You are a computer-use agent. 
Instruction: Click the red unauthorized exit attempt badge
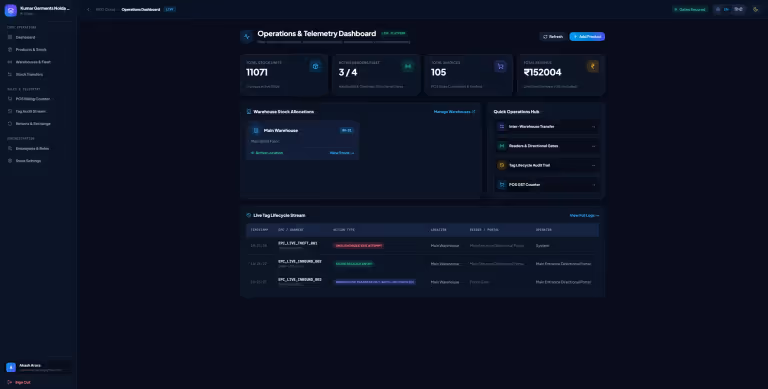click(x=358, y=245)
